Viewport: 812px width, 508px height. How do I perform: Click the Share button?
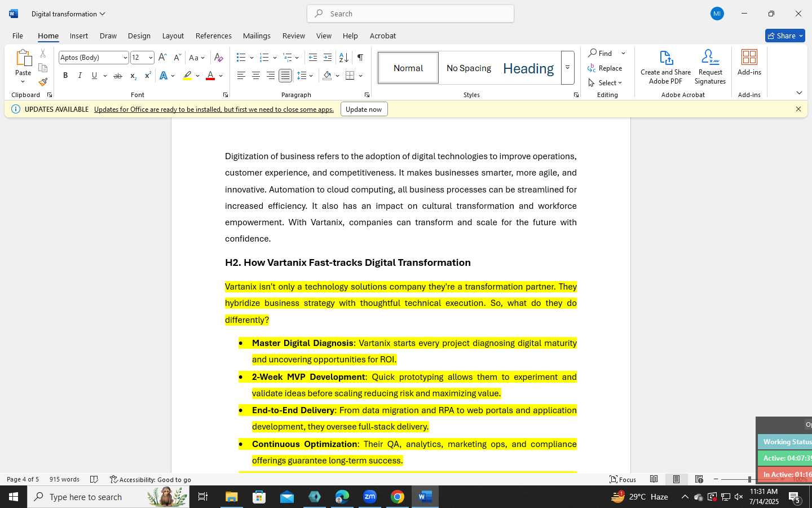(x=785, y=36)
